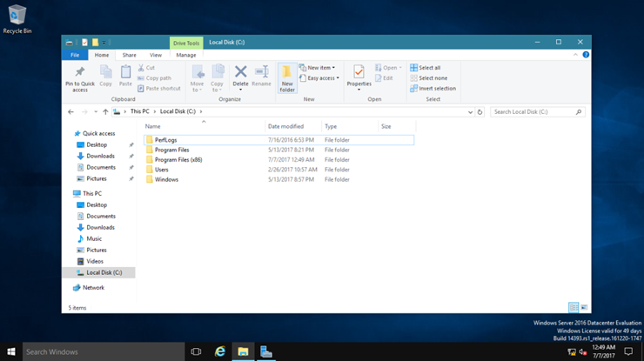Switch to the Share tab
The height and width of the screenshot is (361, 644).
129,55
